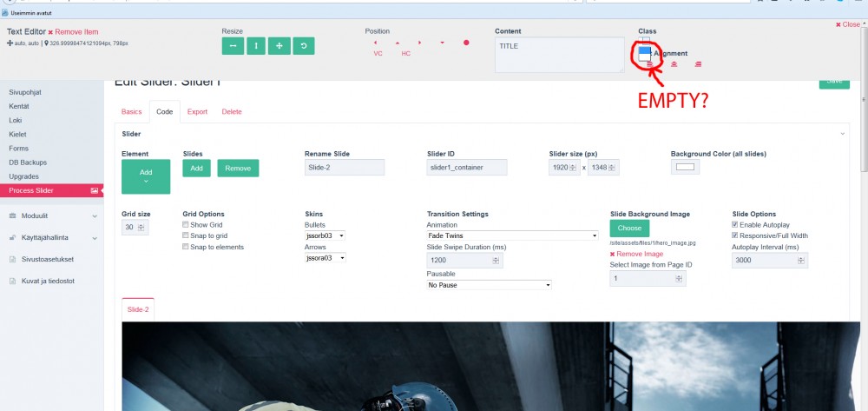Open Forms in sidebar
Image resolution: width=868 pixels, height=411 pixels.
click(18, 149)
